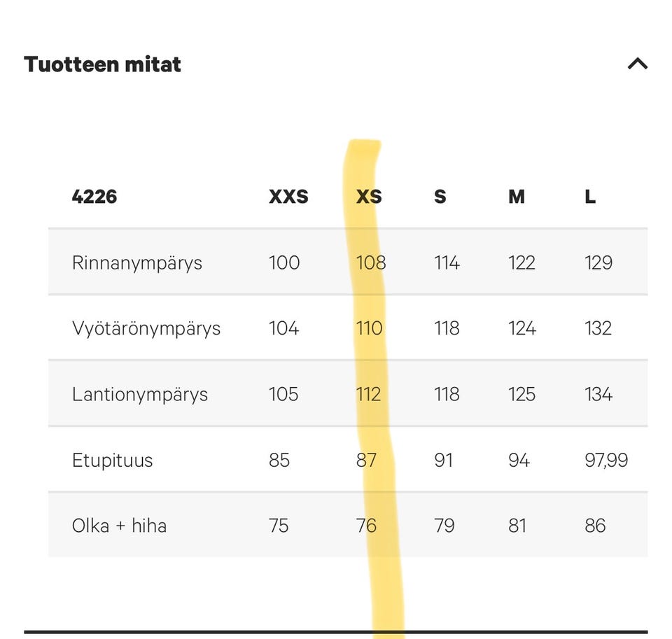Select the Rinnanympärys row label
This screenshot has height=639, width=672.
[137, 263]
